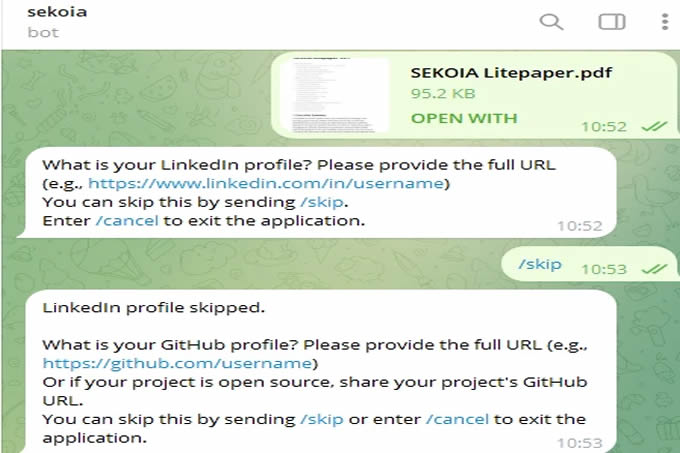Open the three-dot more options menu
680x453 pixels.
(x=665, y=22)
